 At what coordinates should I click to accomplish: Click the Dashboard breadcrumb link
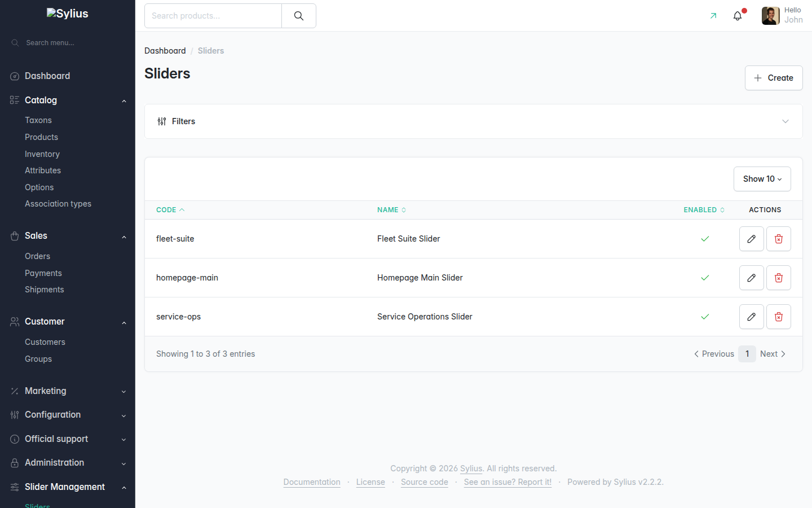point(165,51)
